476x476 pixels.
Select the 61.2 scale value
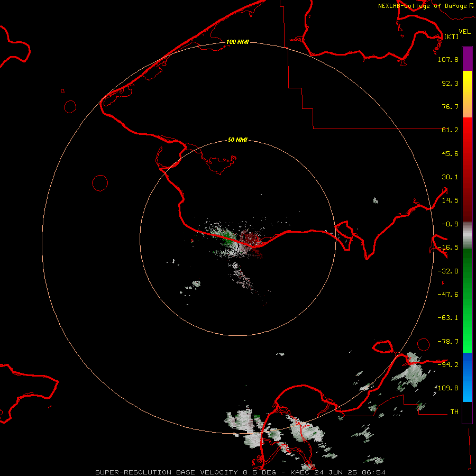point(450,130)
